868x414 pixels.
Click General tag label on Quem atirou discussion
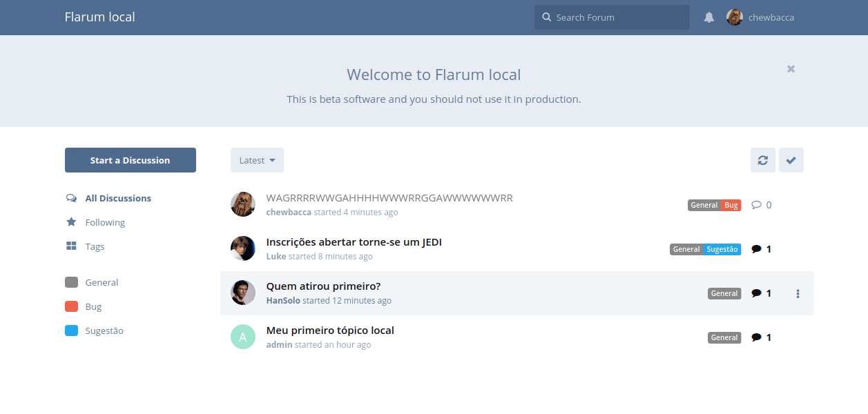[724, 293]
